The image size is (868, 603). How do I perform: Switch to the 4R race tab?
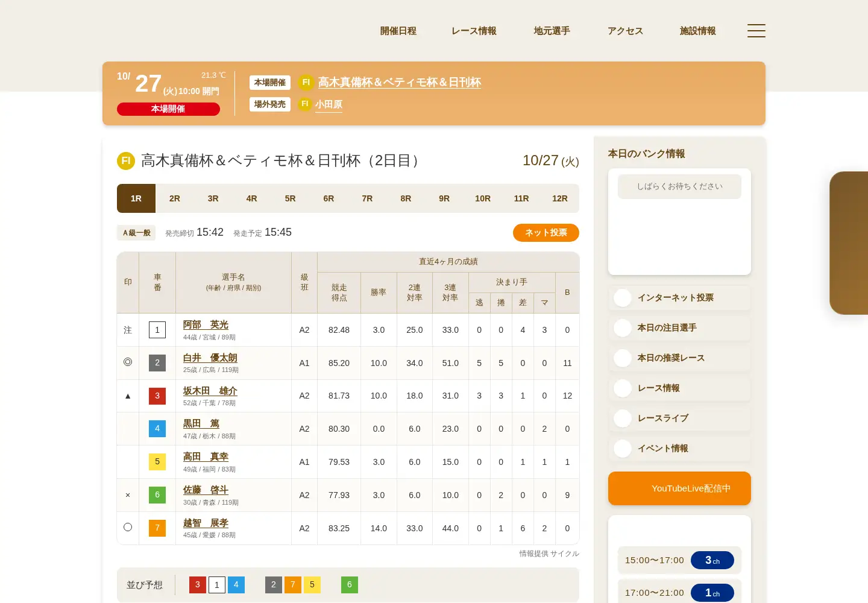(252, 198)
